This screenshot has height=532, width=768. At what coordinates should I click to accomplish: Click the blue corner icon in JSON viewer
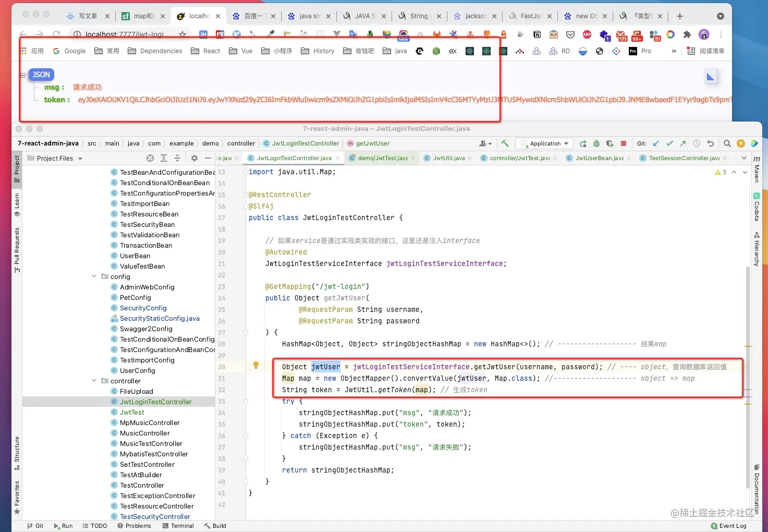click(x=710, y=77)
